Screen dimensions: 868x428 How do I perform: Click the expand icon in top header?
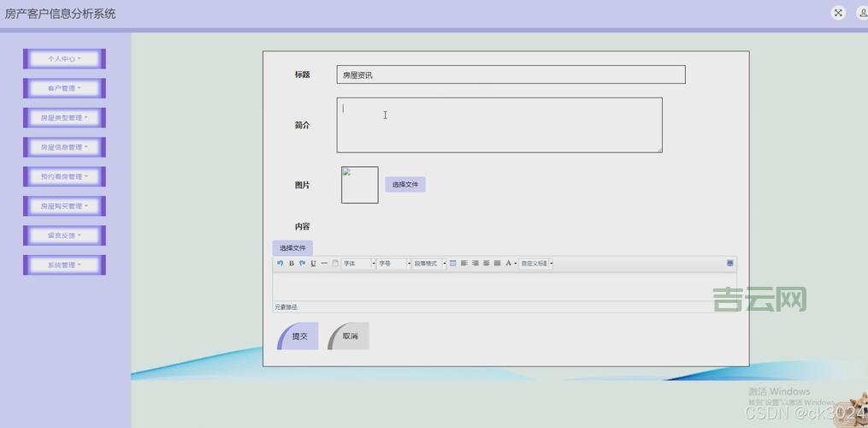838,13
